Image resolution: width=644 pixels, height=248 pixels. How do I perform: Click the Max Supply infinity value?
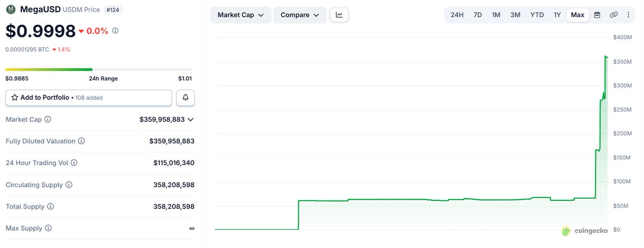tap(192, 228)
